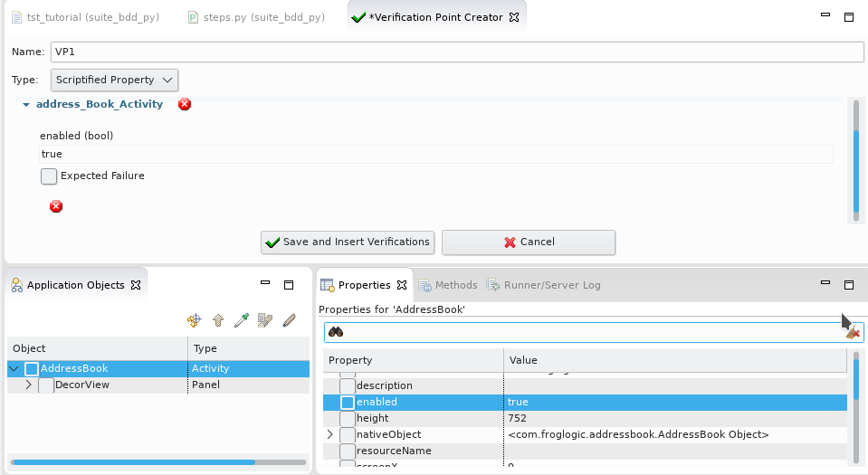Click the pencil edit icon in Application Objects

(289, 320)
